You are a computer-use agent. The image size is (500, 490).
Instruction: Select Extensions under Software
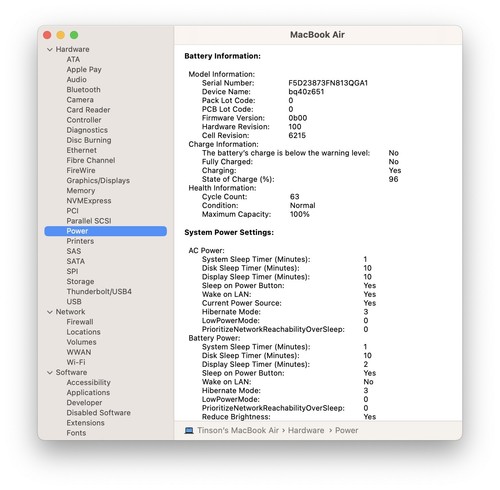[x=85, y=423]
